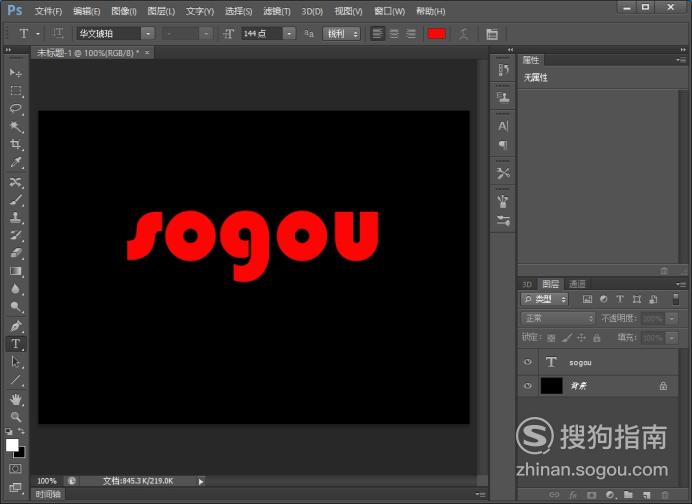The image size is (692, 504).
Task: Select the Line shape tool
Action: pos(16,380)
